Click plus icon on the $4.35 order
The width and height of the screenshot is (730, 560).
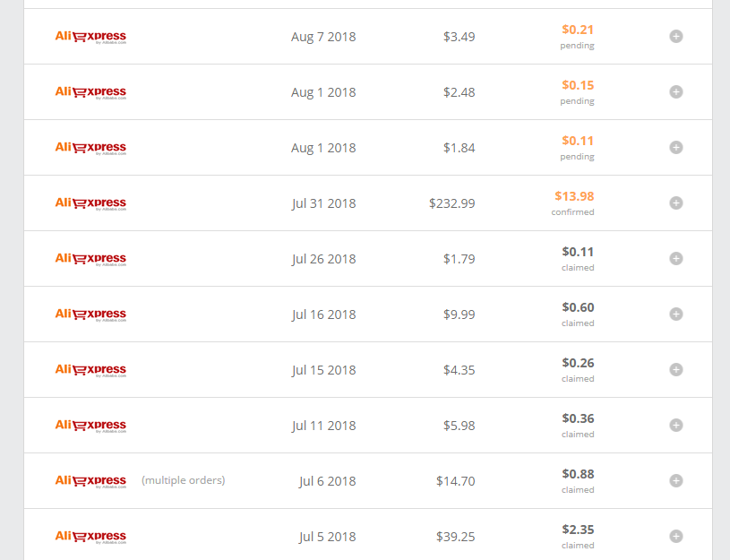[676, 369]
